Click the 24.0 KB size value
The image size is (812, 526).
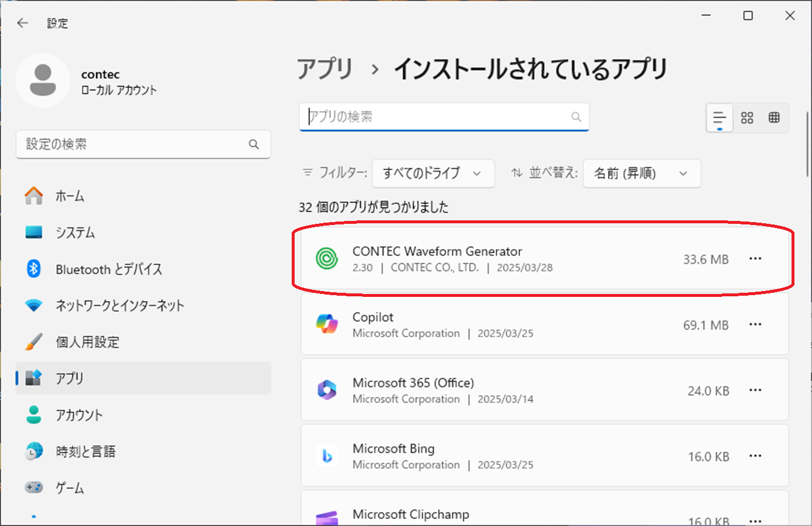(x=708, y=390)
